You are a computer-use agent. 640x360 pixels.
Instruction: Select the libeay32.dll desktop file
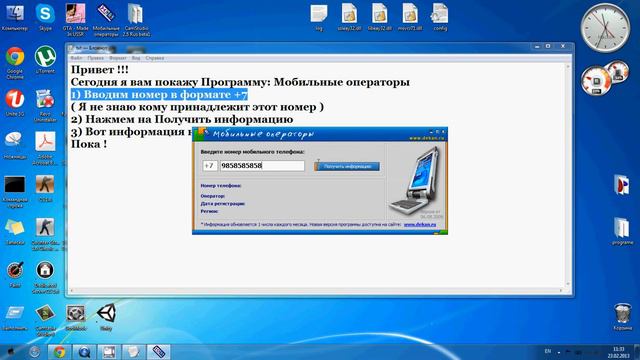[380, 16]
